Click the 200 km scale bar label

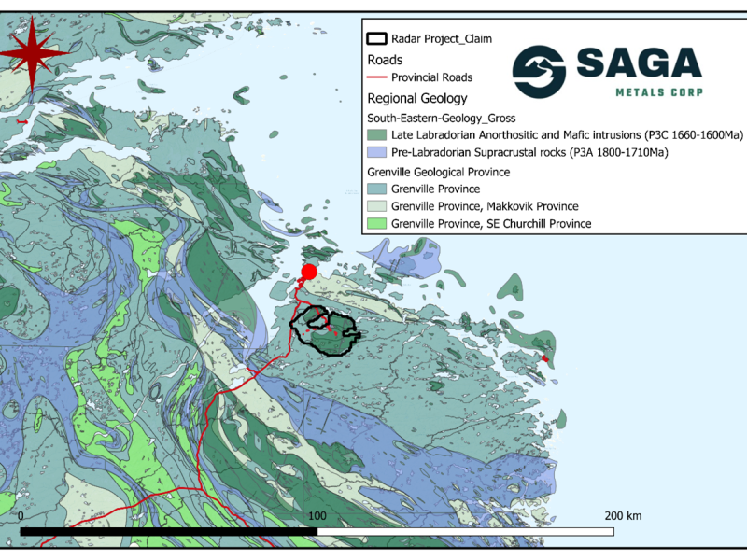(x=622, y=516)
